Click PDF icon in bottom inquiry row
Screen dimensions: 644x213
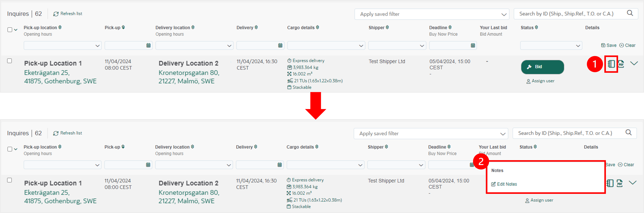click(619, 183)
